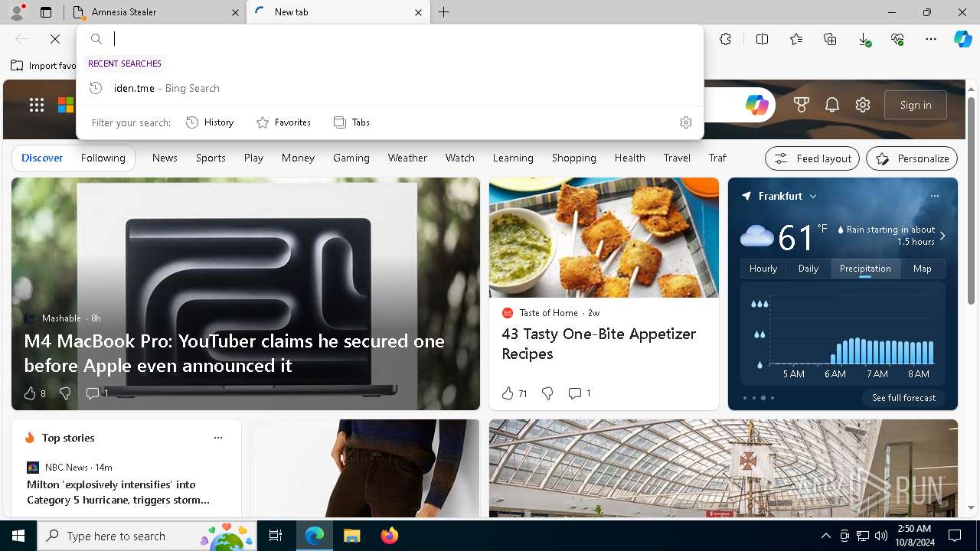Open the Shopping category
The width and height of the screenshot is (980, 551).
click(574, 158)
